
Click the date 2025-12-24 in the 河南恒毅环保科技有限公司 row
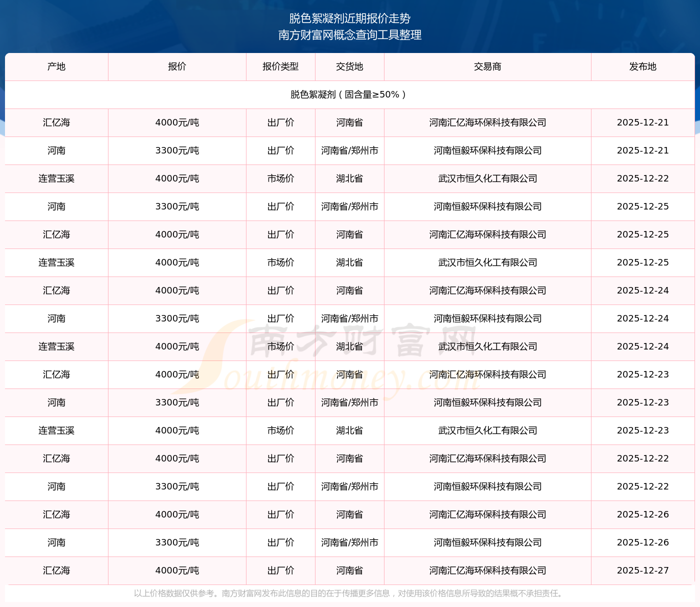coord(643,318)
